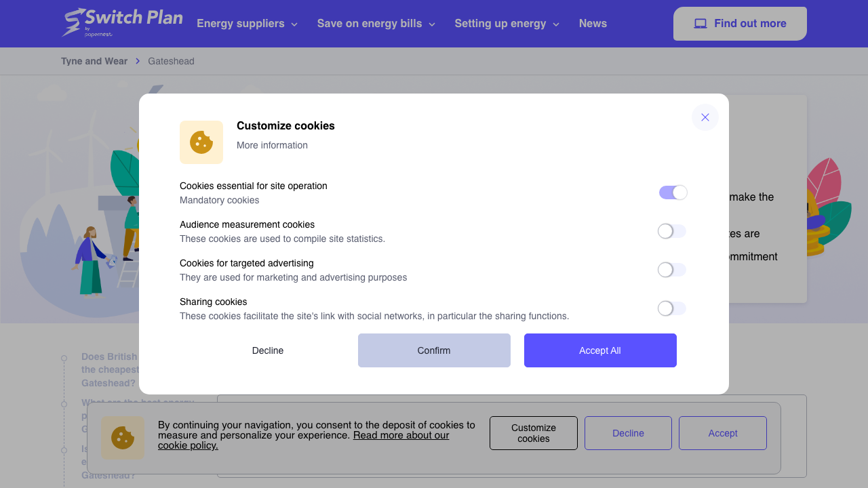868x488 pixels.
Task: Select News in the navigation bar
Action: (x=593, y=23)
